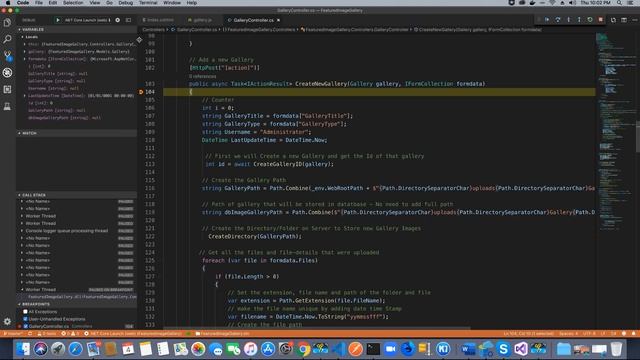
Task: Expand the 'formdata' variable
Action: (x=24, y=59)
